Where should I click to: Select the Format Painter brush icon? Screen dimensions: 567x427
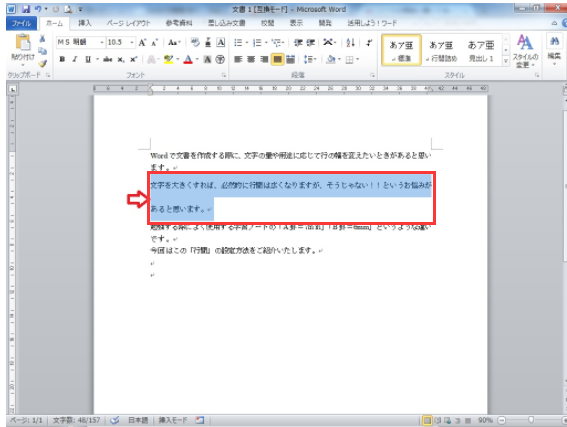[x=42, y=64]
